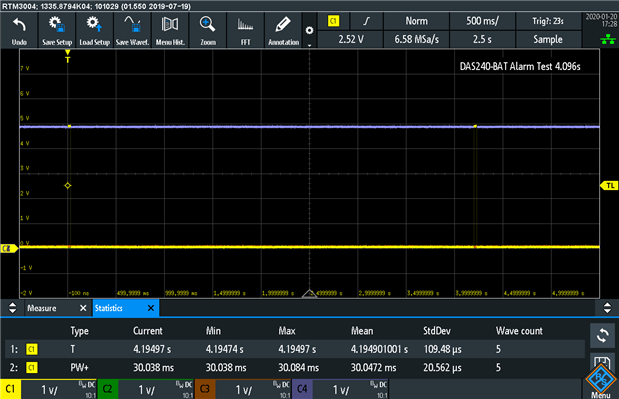Click the 500 ms/ time base setting

482,21
